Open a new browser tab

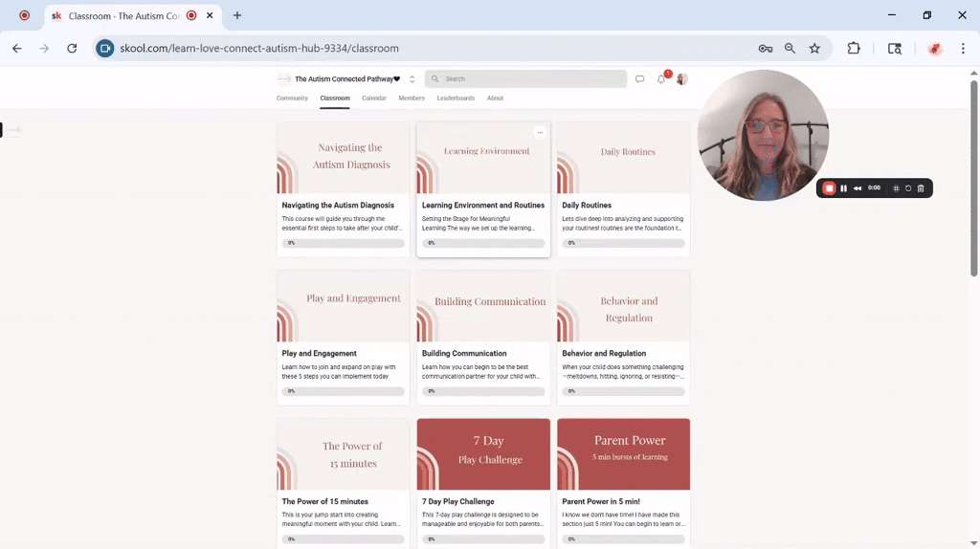click(237, 15)
